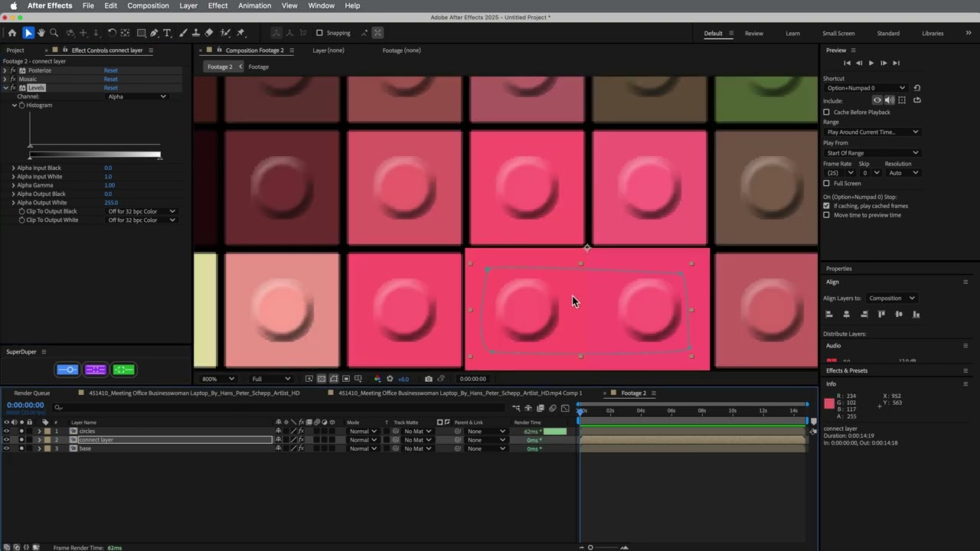Select the Puppet Pin tool
This screenshot has height=551, width=980.
(240, 33)
